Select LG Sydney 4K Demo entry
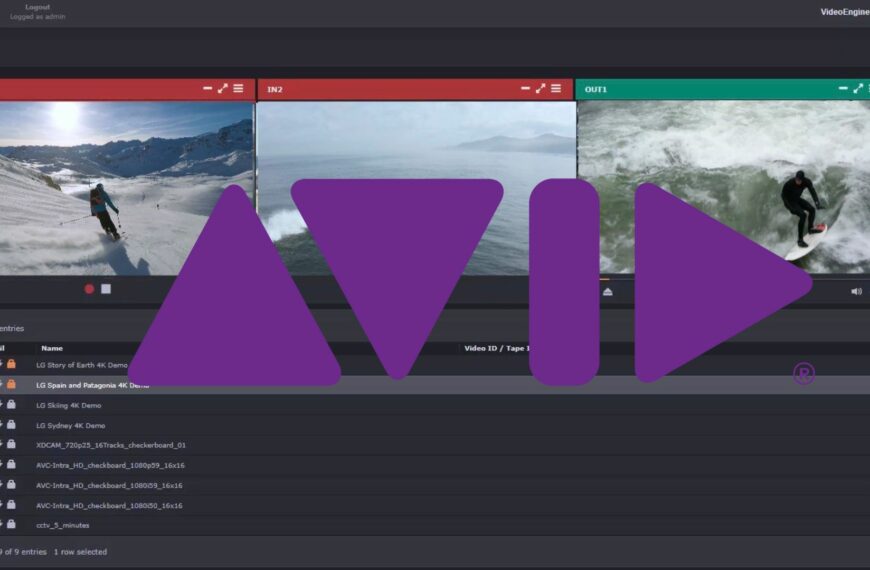The height and width of the screenshot is (570, 870). 435,425
